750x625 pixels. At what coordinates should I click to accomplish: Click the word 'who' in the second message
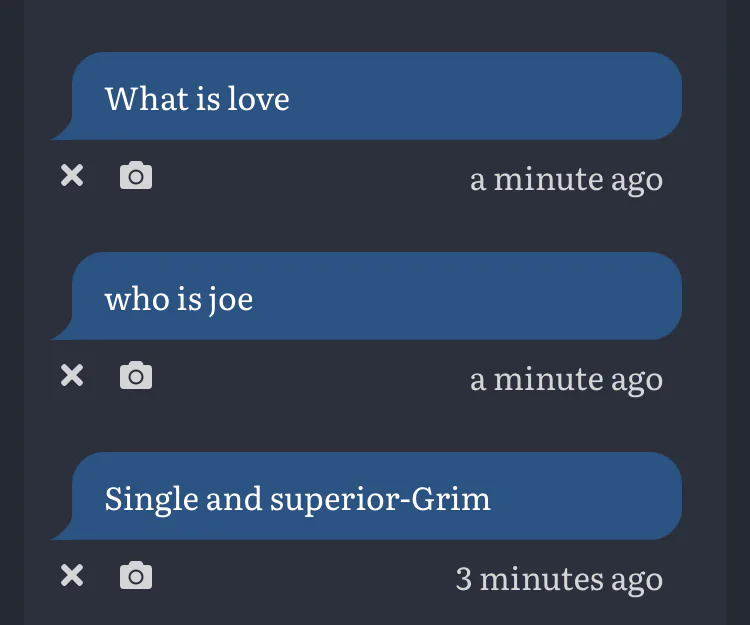[137, 299]
